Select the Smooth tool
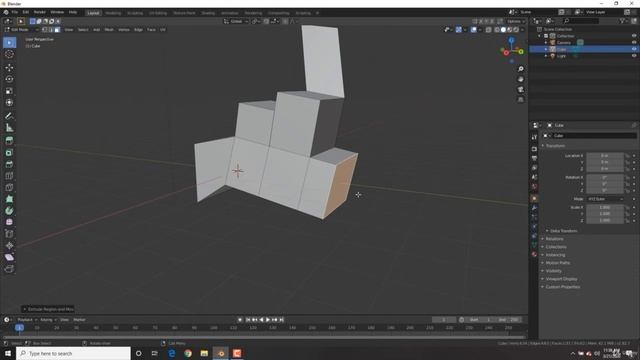The height and width of the screenshot is (360, 640). pos(9,222)
